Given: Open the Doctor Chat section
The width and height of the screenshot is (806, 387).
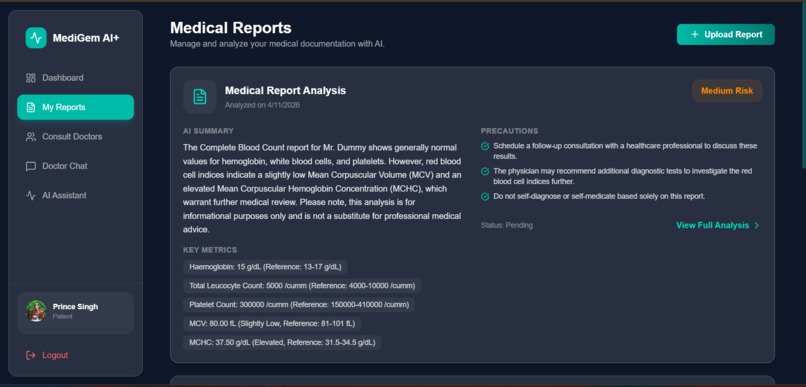Looking at the screenshot, I should click(x=76, y=166).
